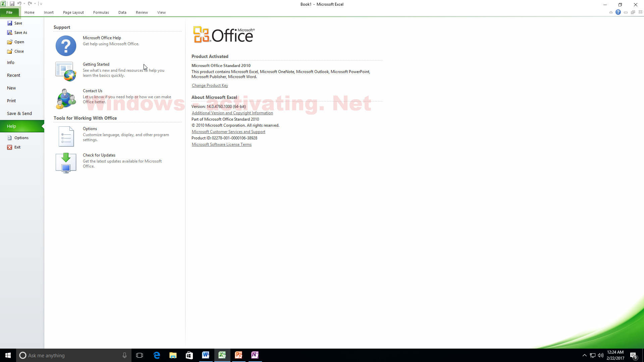The width and height of the screenshot is (644, 362).
Task: Click the Microsoft Software License Terms
Action: [x=221, y=144]
